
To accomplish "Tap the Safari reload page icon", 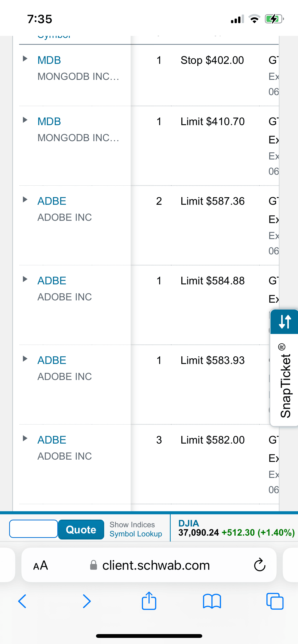I will [x=260, y=565].
